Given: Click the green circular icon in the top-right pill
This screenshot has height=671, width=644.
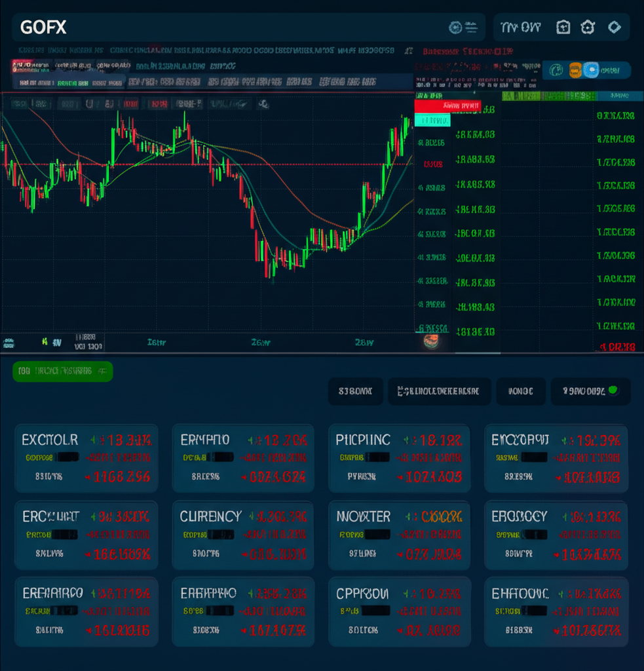Looking at the screenshot, I should pos(557,70).
